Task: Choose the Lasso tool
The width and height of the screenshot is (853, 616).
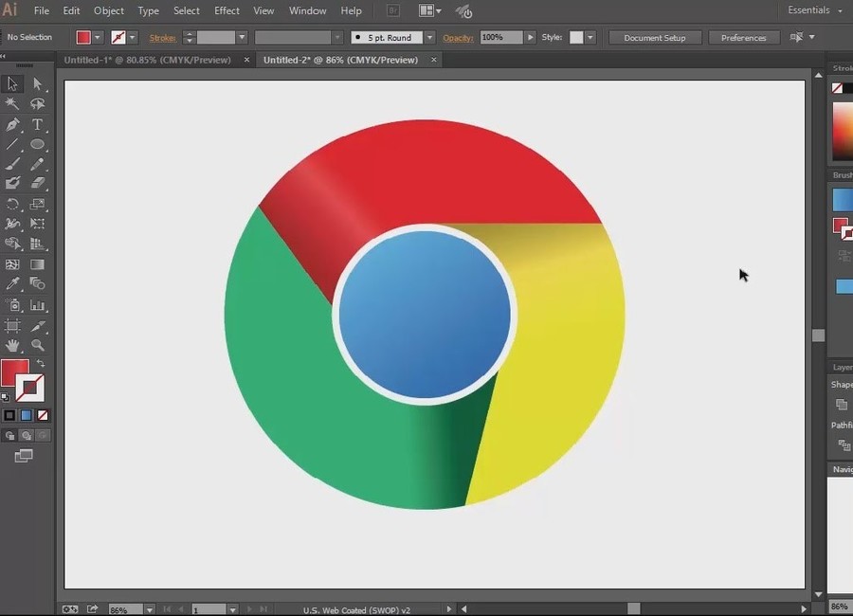Action: (x=37, y=104)
